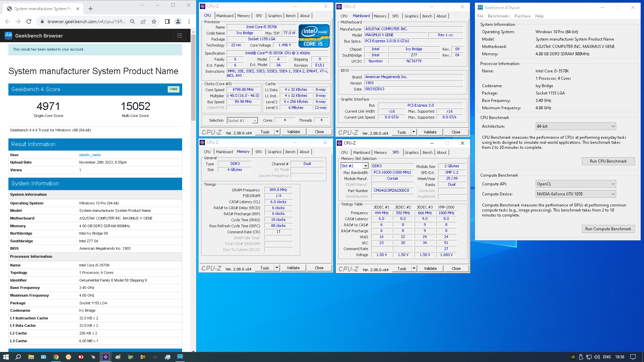Screen dimensions: 644x362
Task: Click the Valid badge on Geekbench score
Action: (x=173, y=89)
